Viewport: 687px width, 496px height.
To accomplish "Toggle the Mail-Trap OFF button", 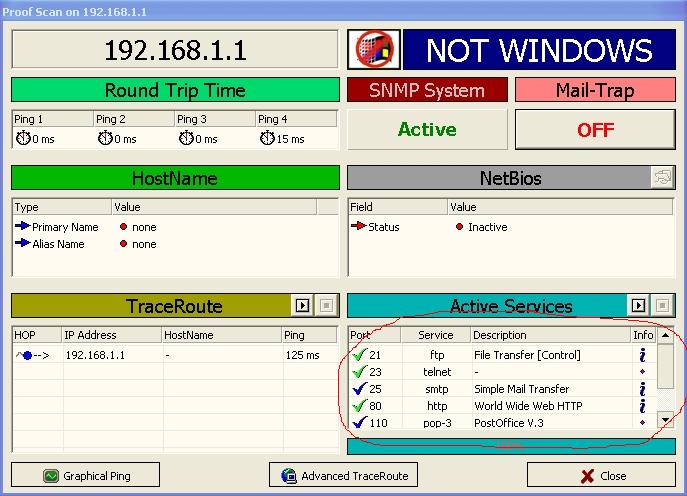I will pos(595,130).
